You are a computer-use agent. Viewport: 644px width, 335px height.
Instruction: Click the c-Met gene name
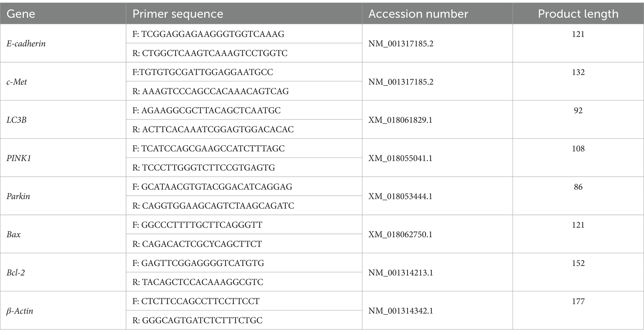point(17,82)
